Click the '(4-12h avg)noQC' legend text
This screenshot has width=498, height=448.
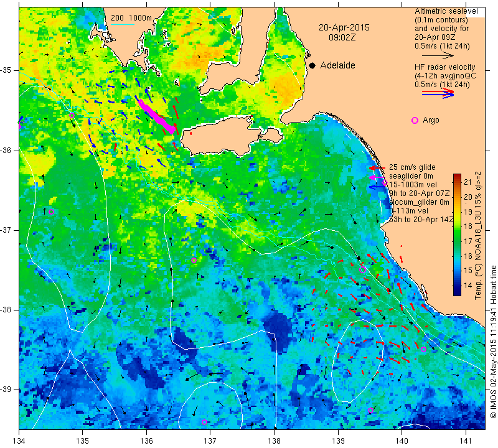tap(445, 76)
